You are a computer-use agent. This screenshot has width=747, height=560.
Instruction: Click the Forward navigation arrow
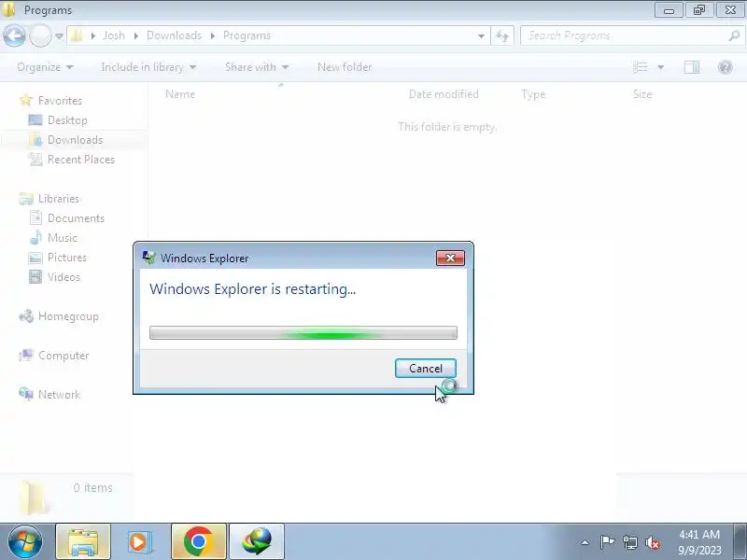[40, 35]
